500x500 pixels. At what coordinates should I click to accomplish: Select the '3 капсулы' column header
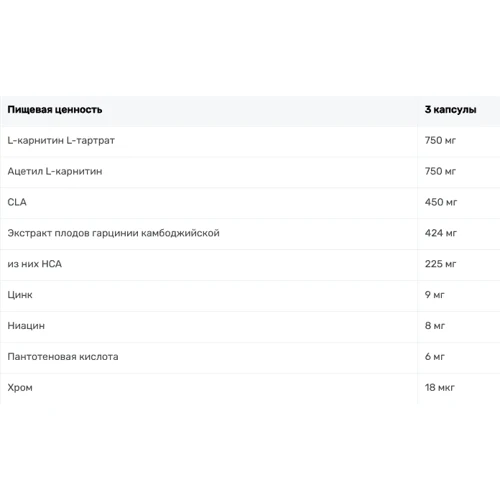(450, 110)
